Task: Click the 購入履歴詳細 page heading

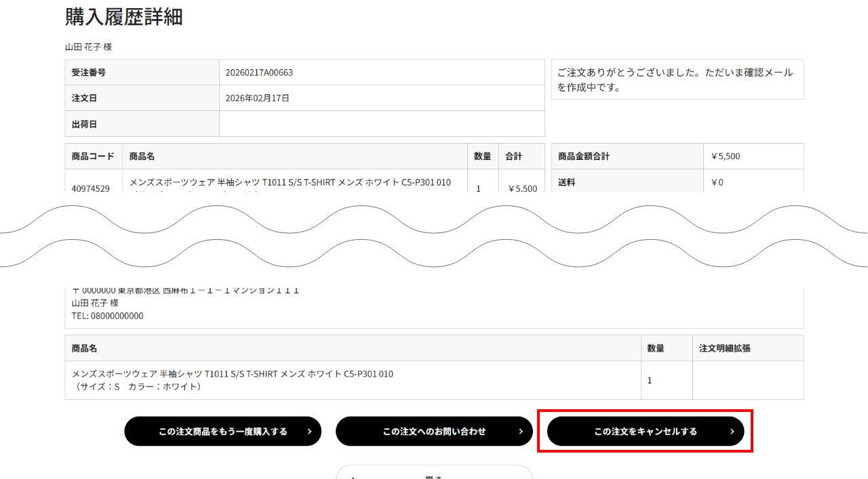Action: pyautogui.click(x=124, y=17)
